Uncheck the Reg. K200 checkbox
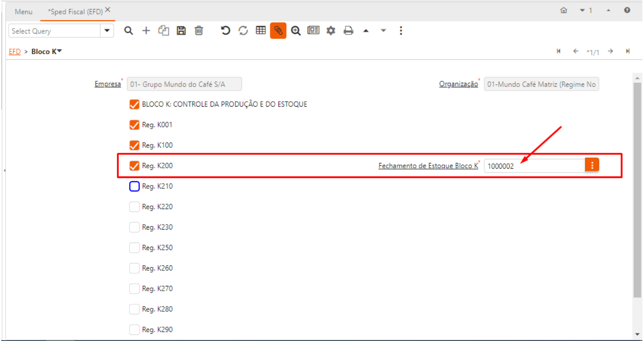The width and height of the screenshot is (644, 341). (x=134, y=166)
